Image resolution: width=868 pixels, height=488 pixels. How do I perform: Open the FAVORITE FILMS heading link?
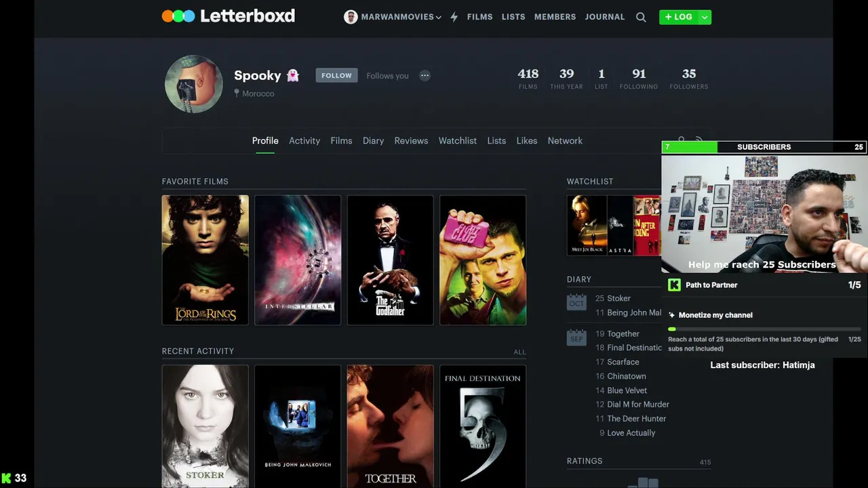click(x=195, y=182)
